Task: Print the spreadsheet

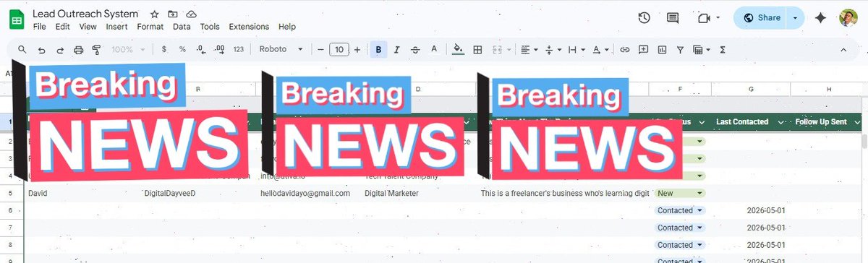Action: click(x=78, y=50)
